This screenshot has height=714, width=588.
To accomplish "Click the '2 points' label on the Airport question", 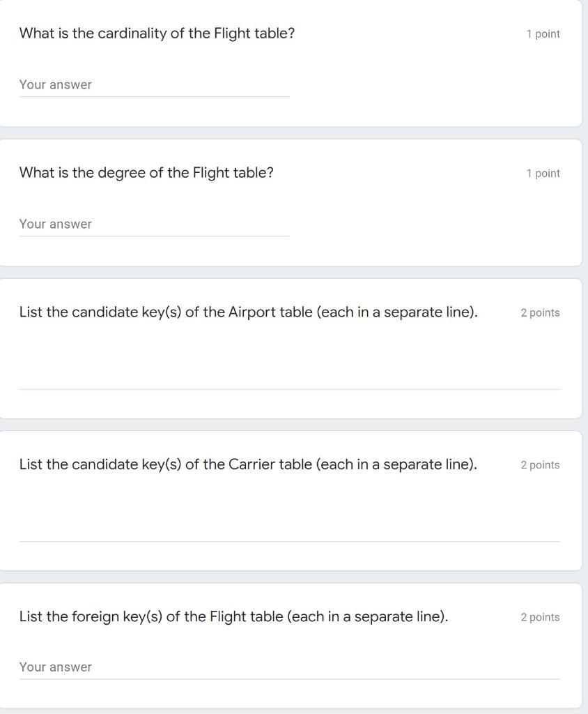I will (541, 312).
